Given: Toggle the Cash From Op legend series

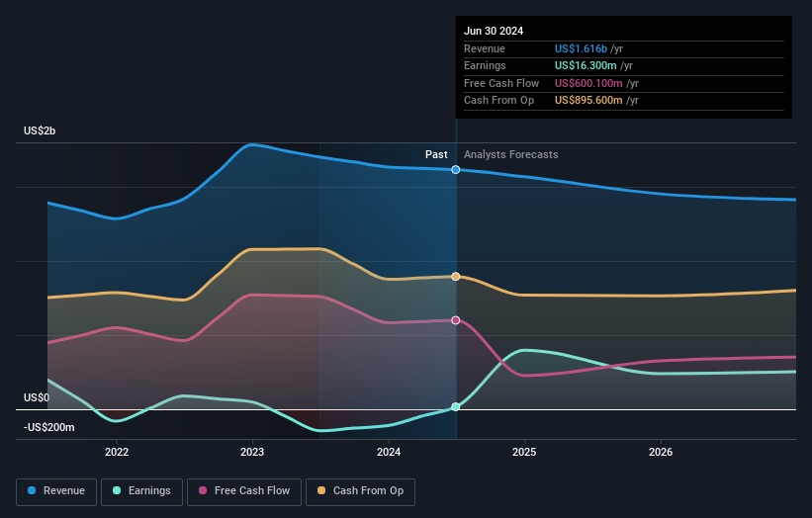Looking at the screenshot, I should pos(360,491).
